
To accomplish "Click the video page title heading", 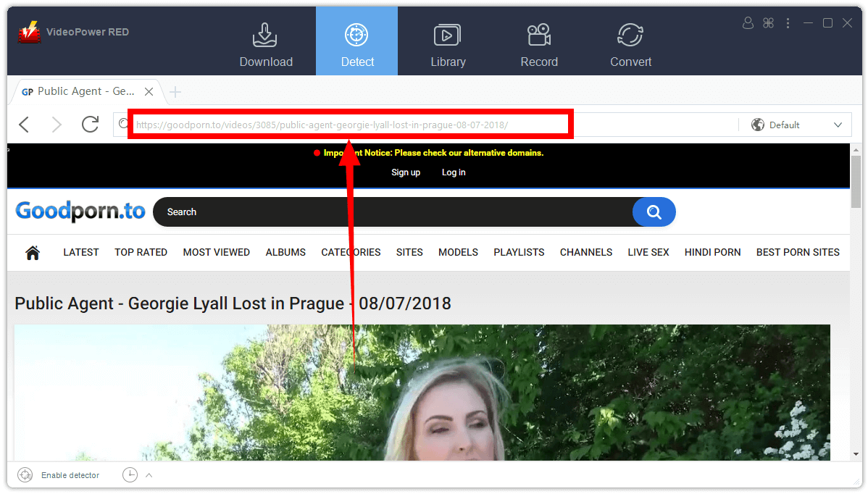I will coord(233,303).
